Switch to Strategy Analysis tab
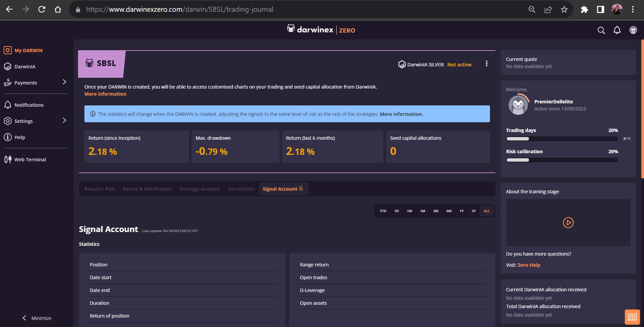Screen dimensions: 644x327 [199, 189]
